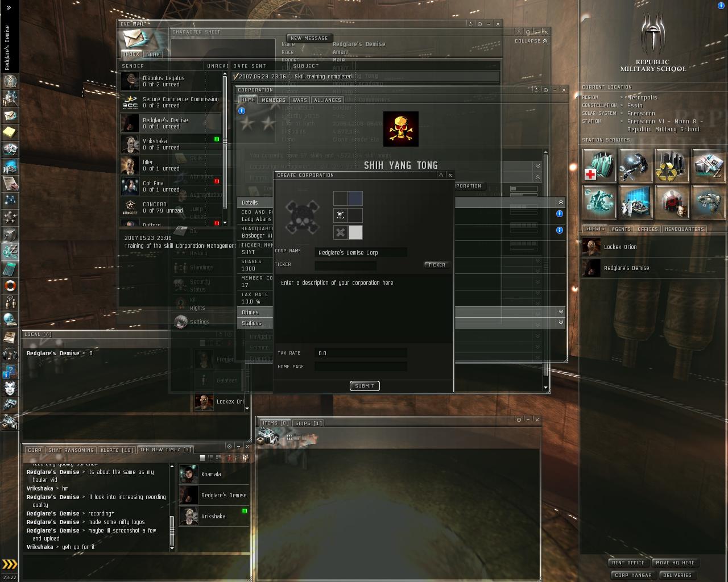Submit the Create Corporation form
The image size is (728, 582).
[x=365, y=386]
